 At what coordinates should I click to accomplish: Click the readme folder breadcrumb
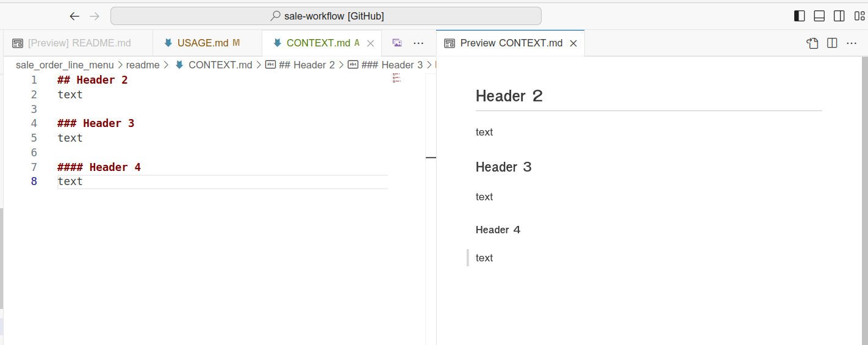click(143, 65)
